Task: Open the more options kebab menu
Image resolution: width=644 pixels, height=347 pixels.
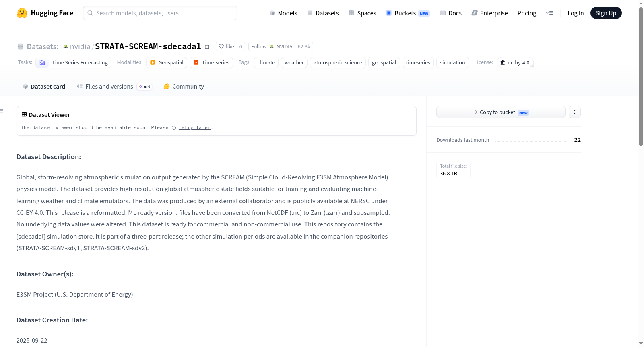Action: point(575,112)
